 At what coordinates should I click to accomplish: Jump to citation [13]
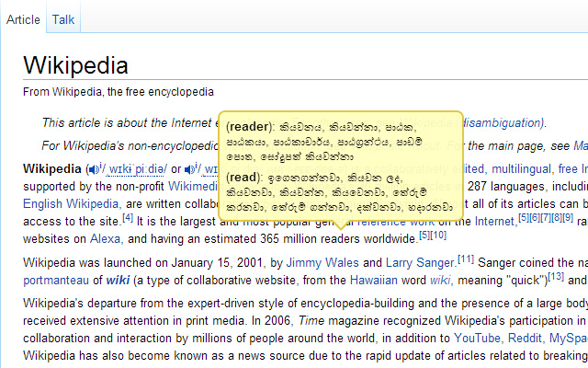556,276
